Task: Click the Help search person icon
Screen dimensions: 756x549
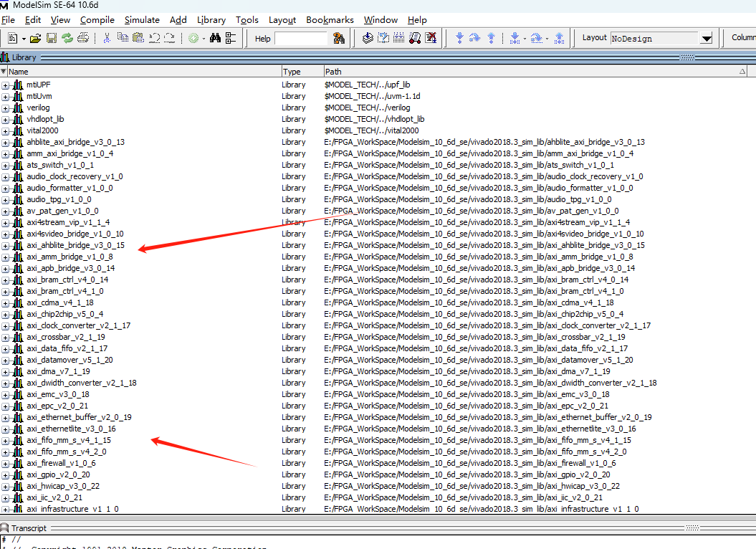Action: (x=339, y=38)
